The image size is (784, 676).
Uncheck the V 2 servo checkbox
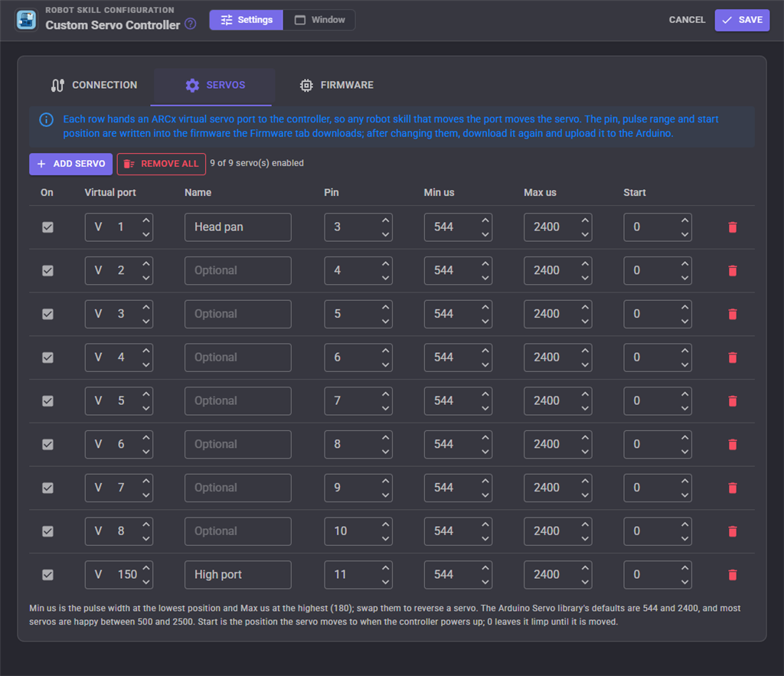pos(47,271)
